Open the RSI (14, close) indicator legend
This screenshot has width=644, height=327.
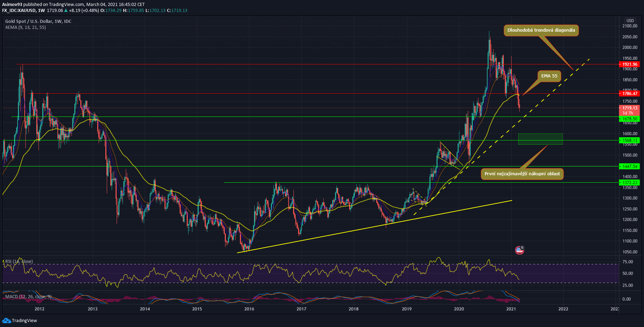point(19,262)
